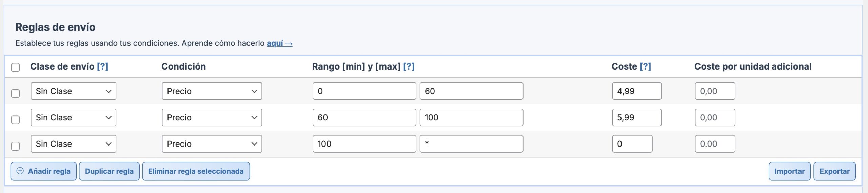Open third row Sin Clase dropdown
868x193 pixels.
[x=73, y=144]
